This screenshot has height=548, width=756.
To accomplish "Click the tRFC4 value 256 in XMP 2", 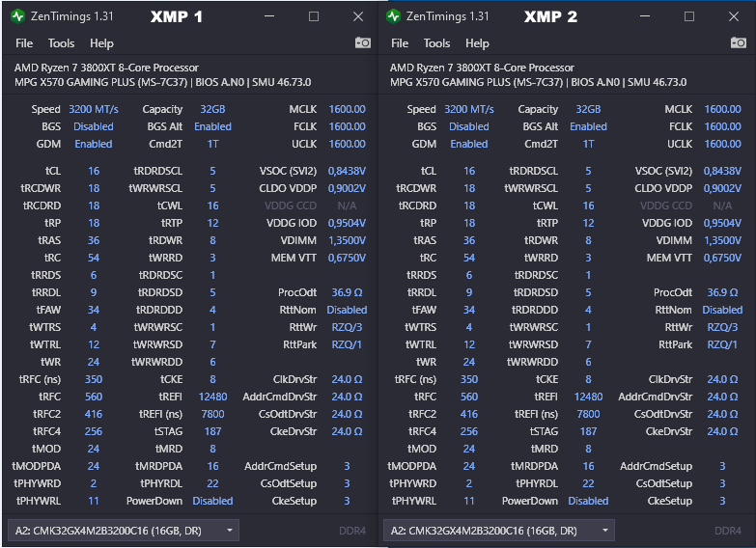I will pos(469,431).
